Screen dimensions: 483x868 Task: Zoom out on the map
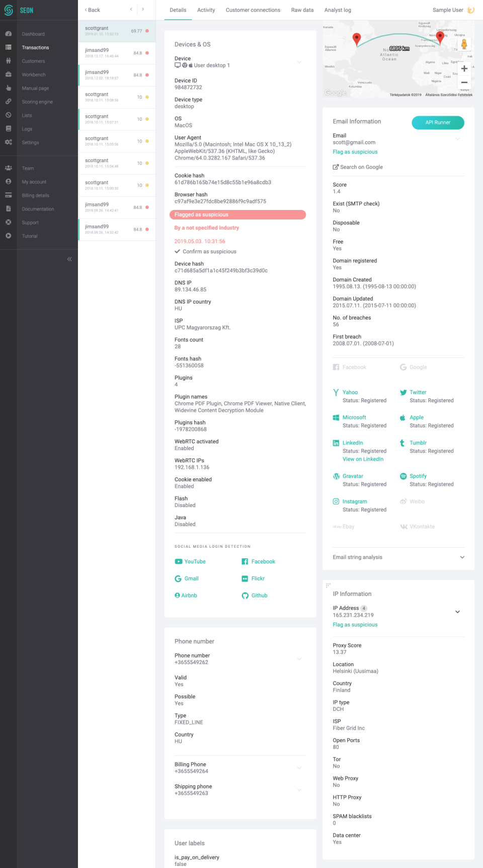[464, 82]
